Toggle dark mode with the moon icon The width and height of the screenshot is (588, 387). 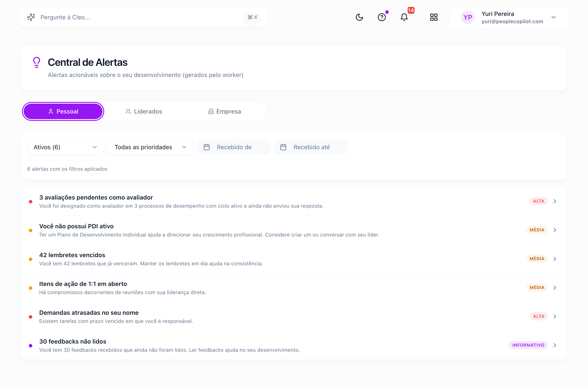359,17
